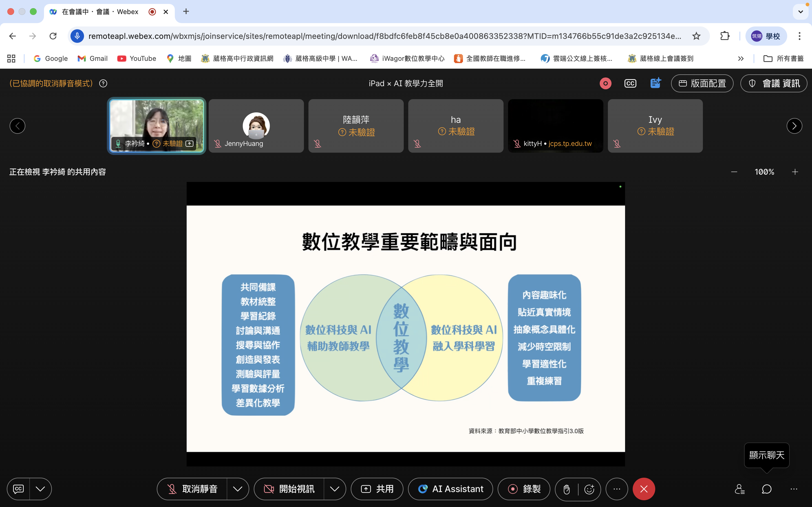This screenshot has width=812, height=507.
Task: Click the closed captions CC icon in header
Action: tap(630, 83)
